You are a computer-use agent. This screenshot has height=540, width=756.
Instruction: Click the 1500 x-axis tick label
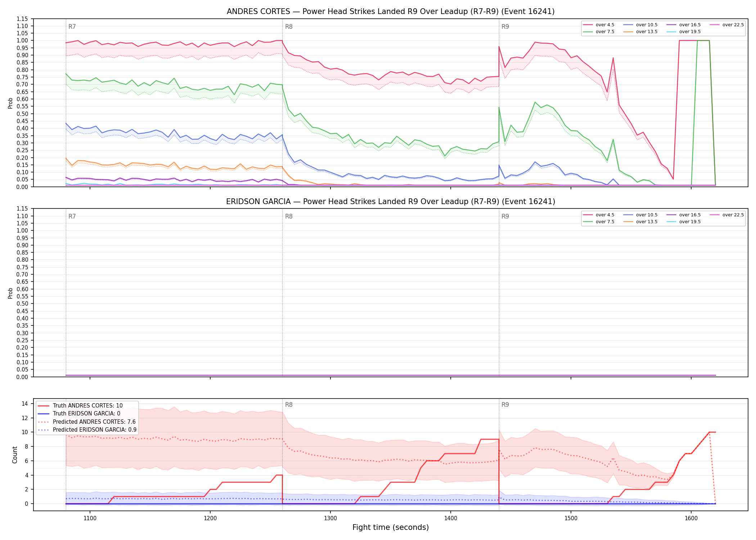click(571, 518)
